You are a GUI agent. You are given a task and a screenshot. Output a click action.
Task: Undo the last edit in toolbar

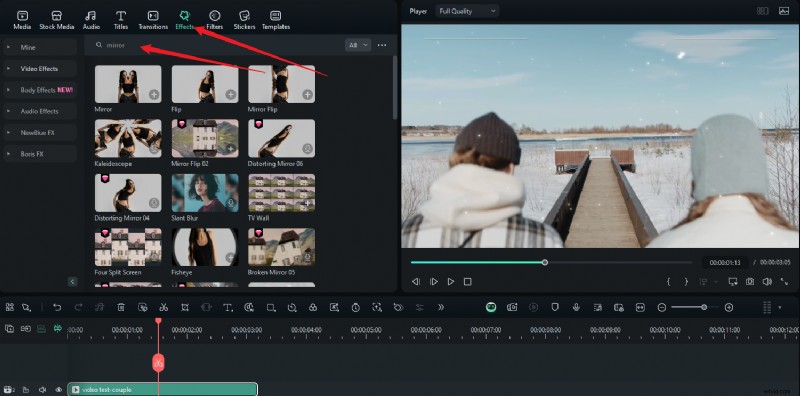(x=57, y=307)
